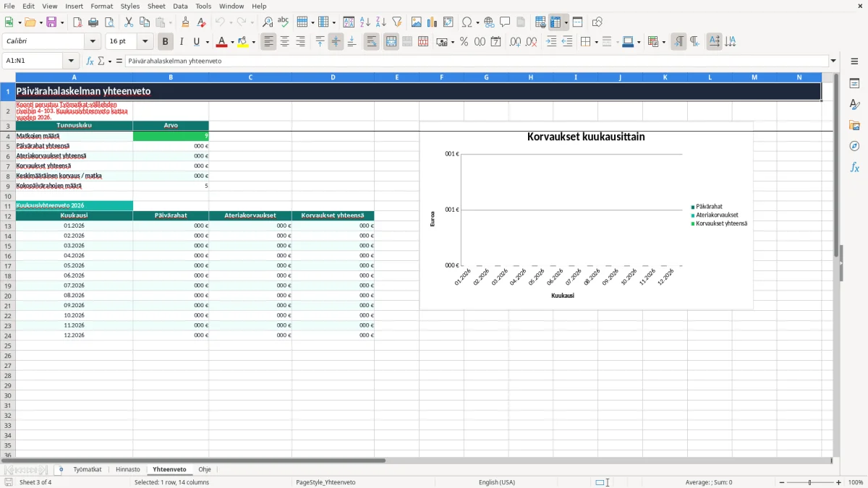The height and width of the screenshot is (488, 868).
Task: Open the Data menu
Action: (x=180, y=6)
